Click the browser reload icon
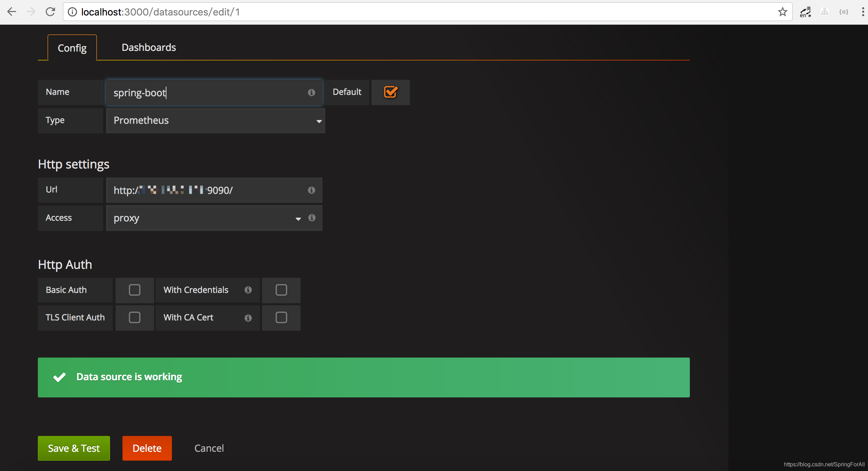 [51, 12]
